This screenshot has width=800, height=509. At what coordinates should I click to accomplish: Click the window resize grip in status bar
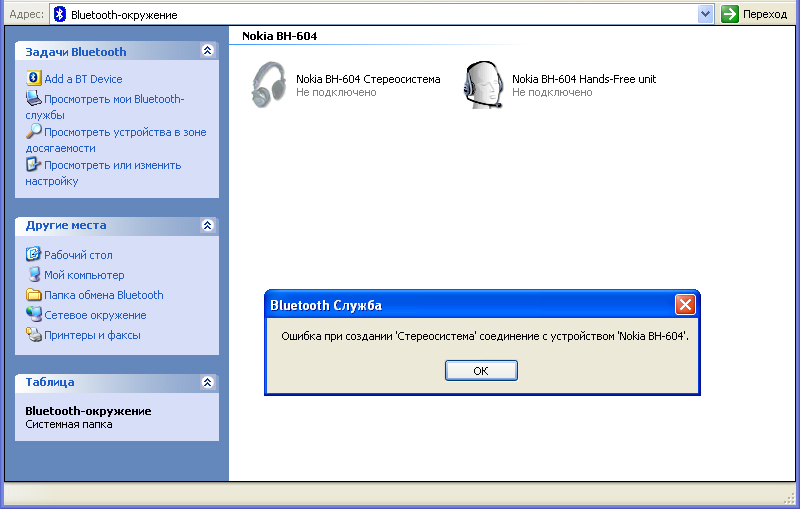tap(790, 499)
